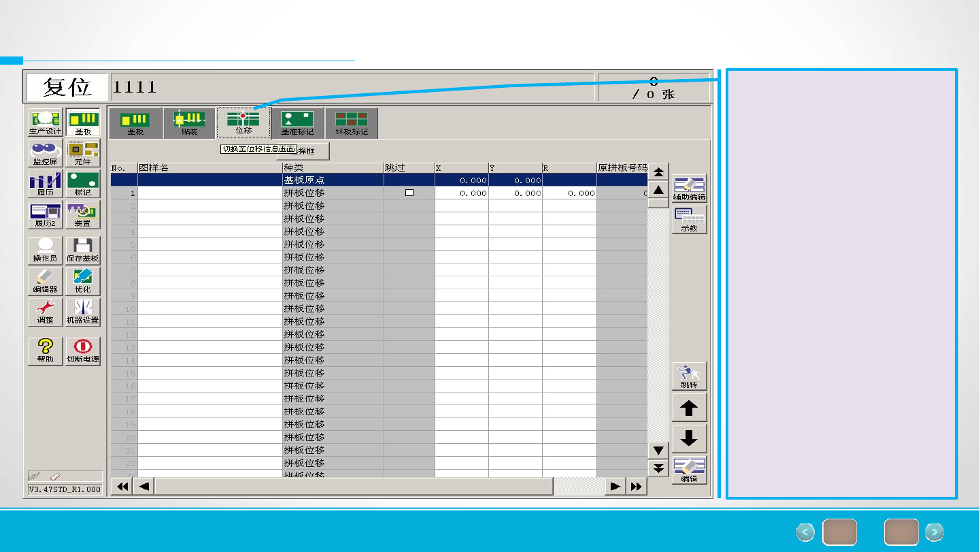Select the 拼板位移 cell in row 1
980x552 pixels.
333,193
